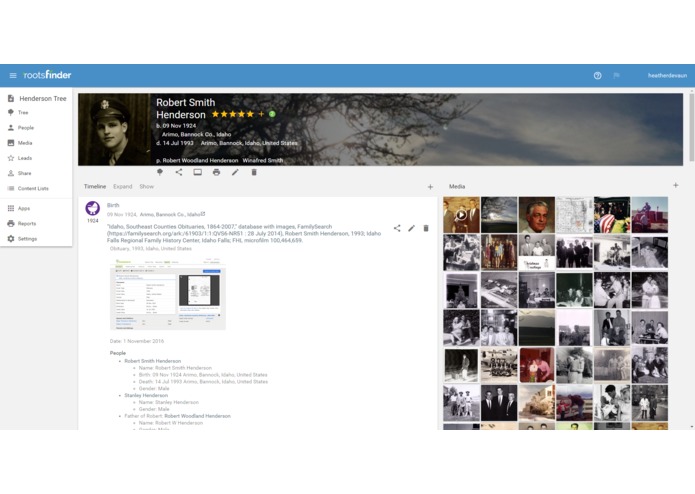
Task: Click Stanley Henderson in People list
Action: (146, 395)
